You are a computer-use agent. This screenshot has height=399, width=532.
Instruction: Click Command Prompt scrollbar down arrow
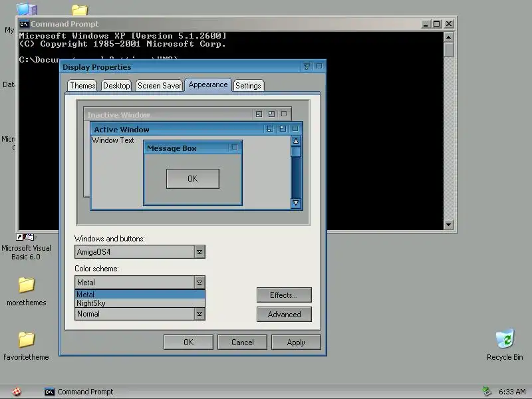coord(448,224)
